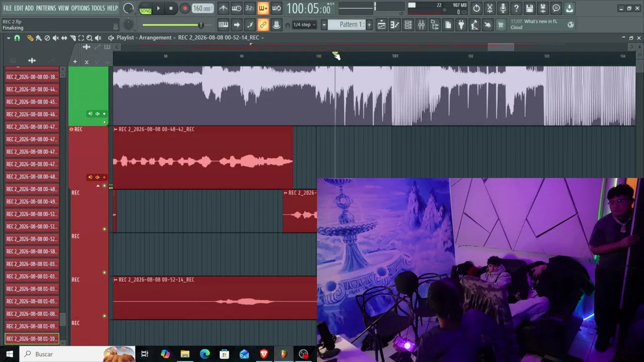The width and height of the screenshot is (644, 362).
Task: Open the OPTIONS menu
Action: click(x=80, y=8)
